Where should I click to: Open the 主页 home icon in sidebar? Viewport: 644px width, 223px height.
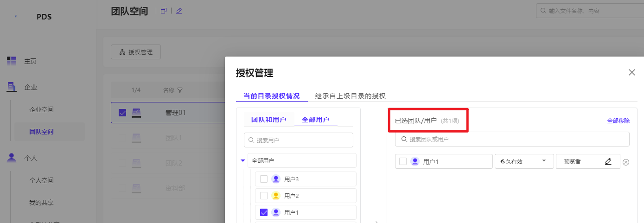[12, 61]
